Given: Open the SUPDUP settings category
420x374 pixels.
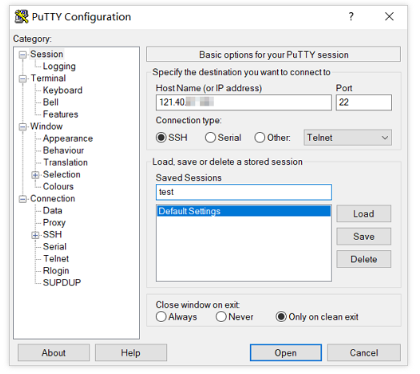Looking at the screenshot, I should point(62,282).
